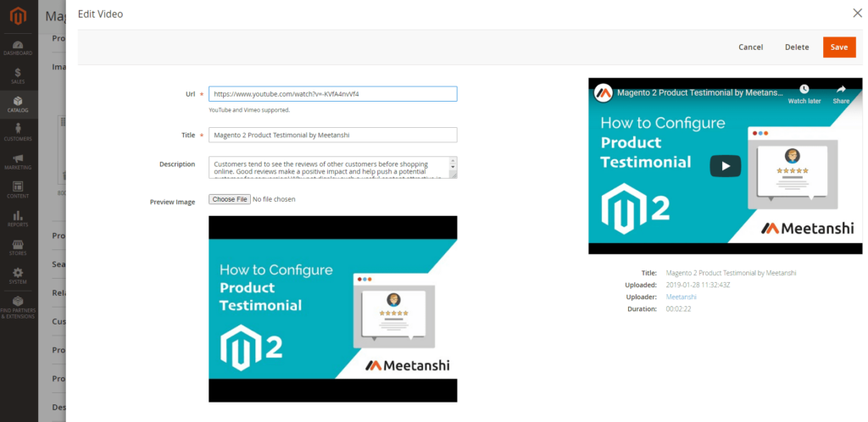Click 'YouTube and Vimeo supported.' note

pos(249,110)
